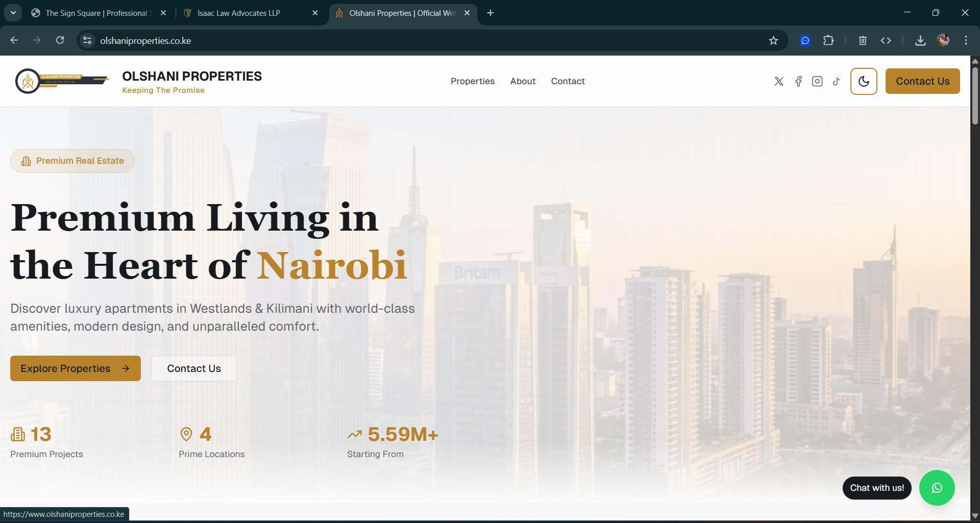Open the TikTok social link
Image resolution: width=980 pixels, height=523 pixels.
click(x=836, y=81)
